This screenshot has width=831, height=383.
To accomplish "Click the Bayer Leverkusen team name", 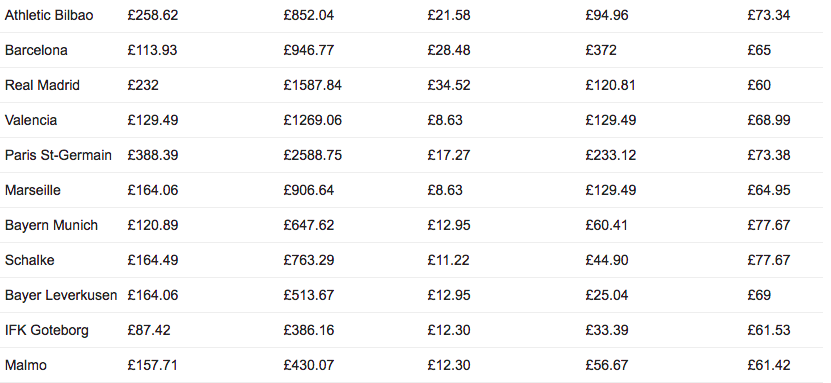I will (61, 295).
